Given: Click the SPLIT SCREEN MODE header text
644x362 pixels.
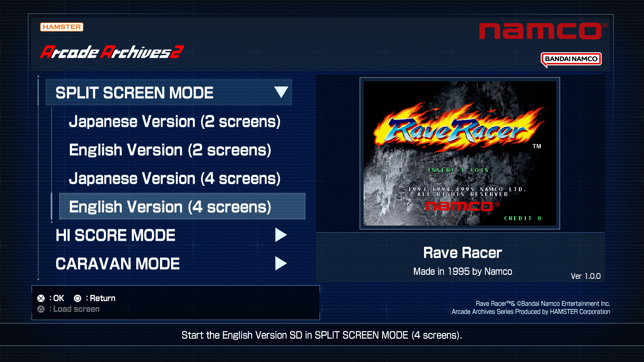Looking at the screenshot, I should coord(134,93).
